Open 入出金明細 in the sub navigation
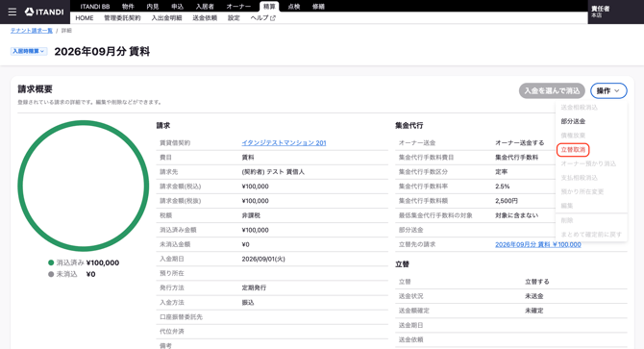 click(166, 18)
